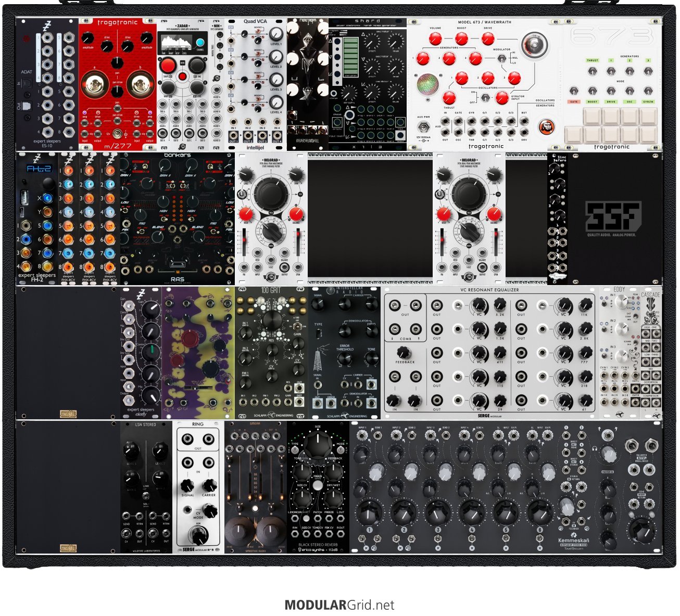Click the LEVEL 3 knob on Quad VCA
Screen dimensions: 680x616
point(276,80)
